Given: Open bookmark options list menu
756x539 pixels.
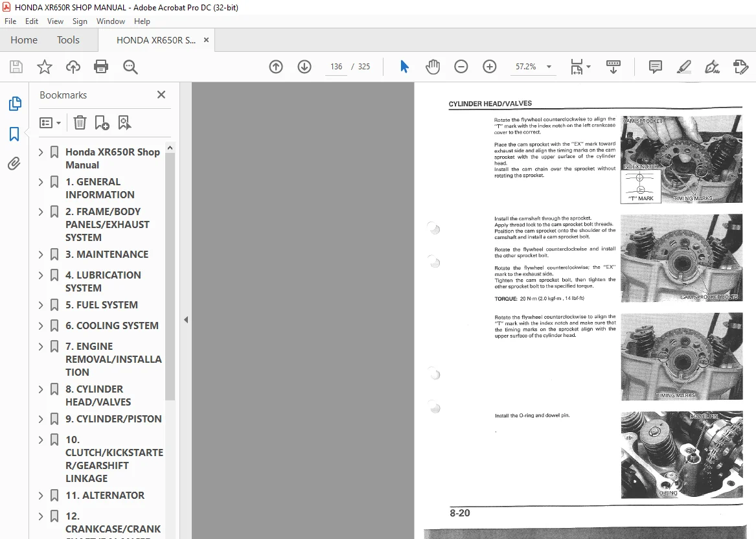Looking at the screenshot, I should click(x=50, y=122).
